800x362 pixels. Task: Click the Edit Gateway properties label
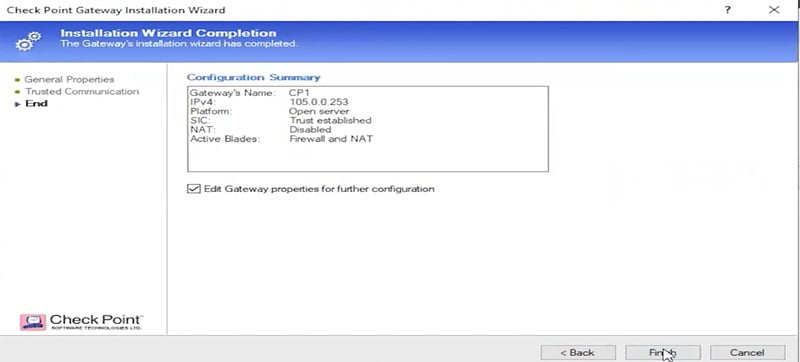tap(319, 189)
